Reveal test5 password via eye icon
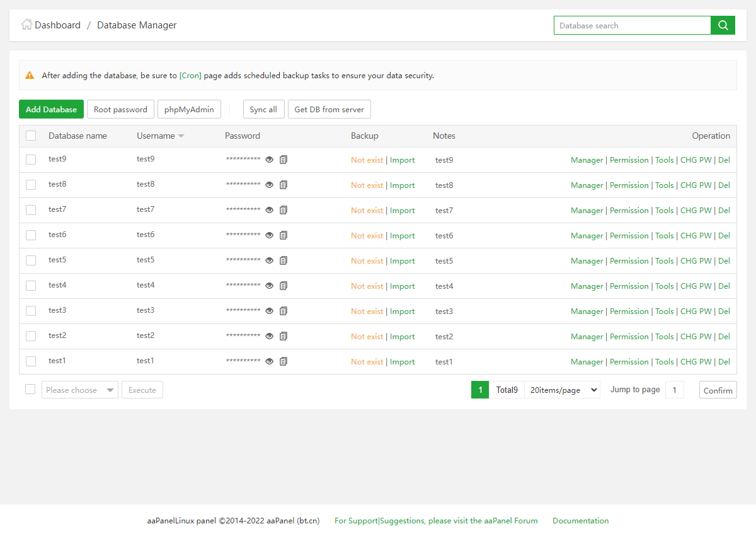 click(270, 260)
